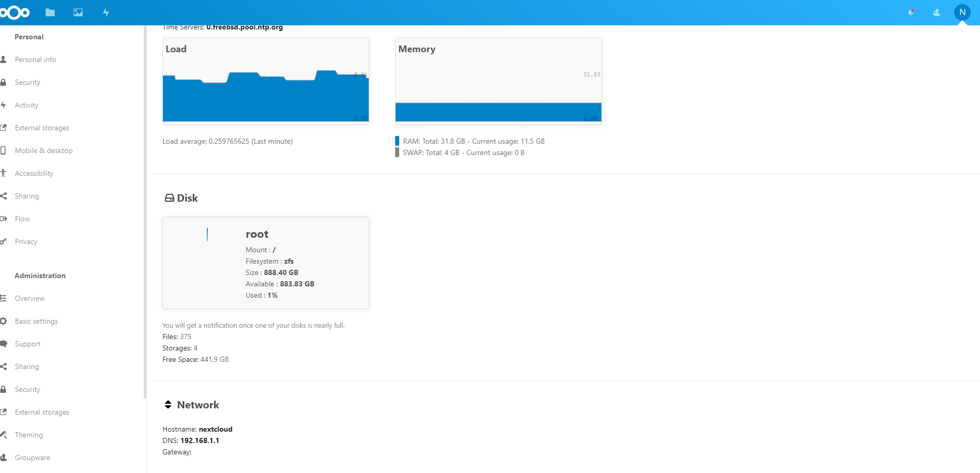Open Personal info settings

click(x=35, y=59)
